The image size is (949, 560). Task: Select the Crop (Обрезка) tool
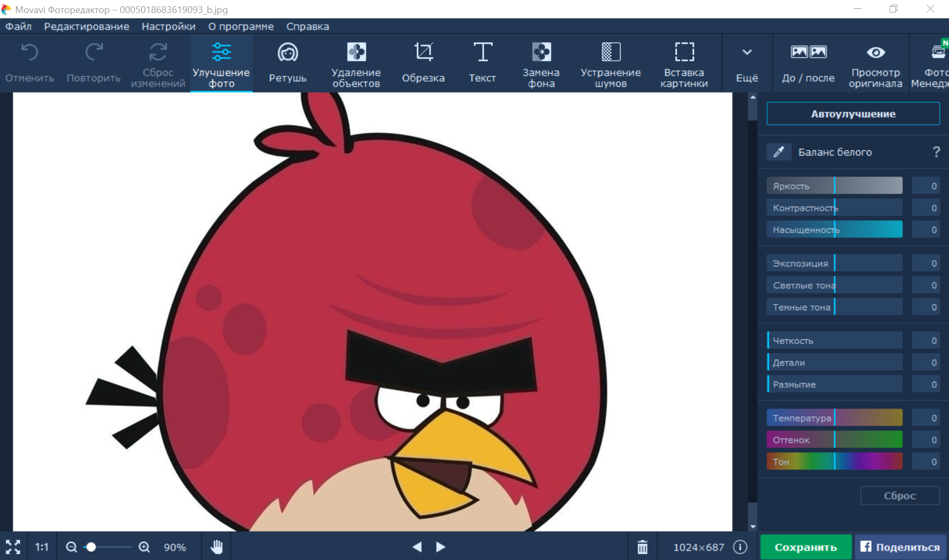[x=423, y=63]
